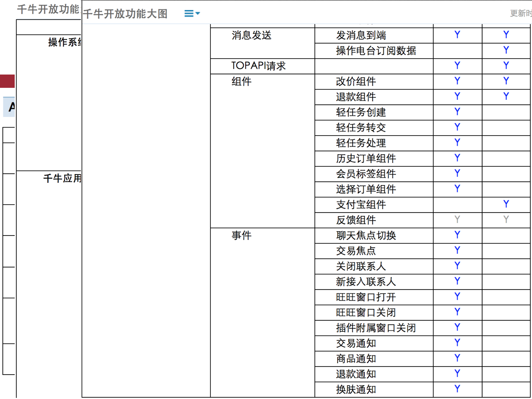The width and height of the screenshot is (532, 399).
Task: Click the red swatch at left edge
Action: coord(7,81)
